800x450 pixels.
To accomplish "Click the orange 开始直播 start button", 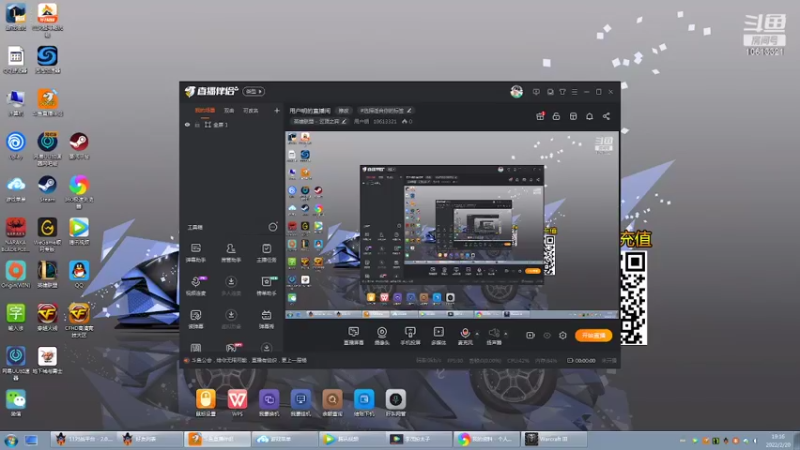I will (593, 335).
